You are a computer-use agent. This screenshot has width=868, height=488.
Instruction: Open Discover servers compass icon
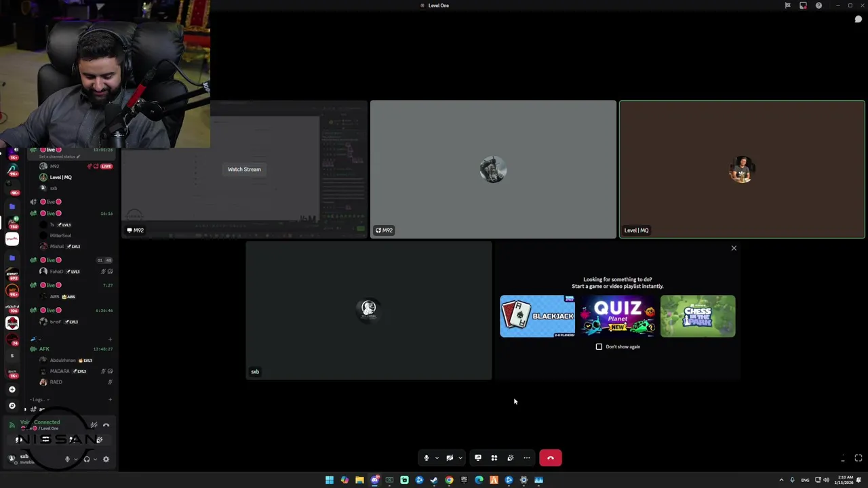[12, 405]
